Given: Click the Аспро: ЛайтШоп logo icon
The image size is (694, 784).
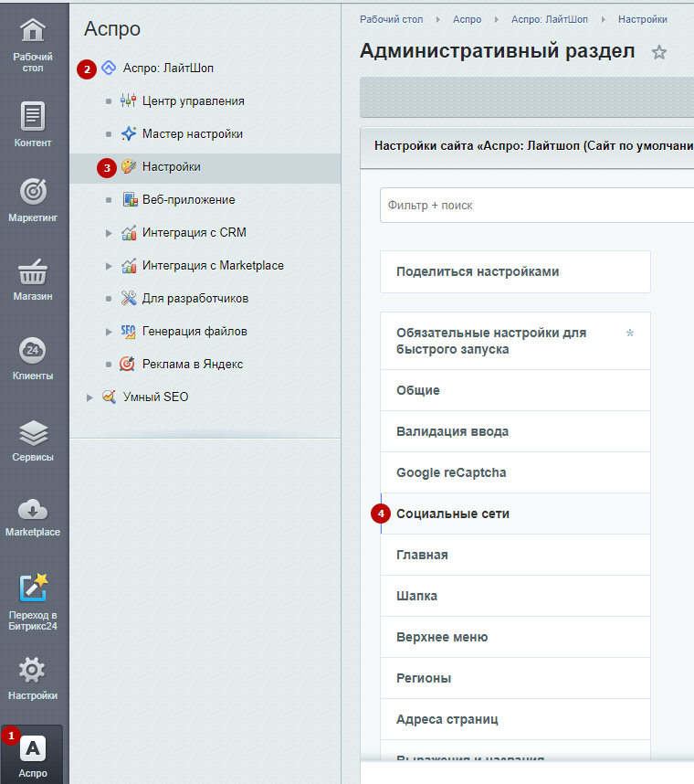Looking at the screenshot, I should tap(109, 68).
